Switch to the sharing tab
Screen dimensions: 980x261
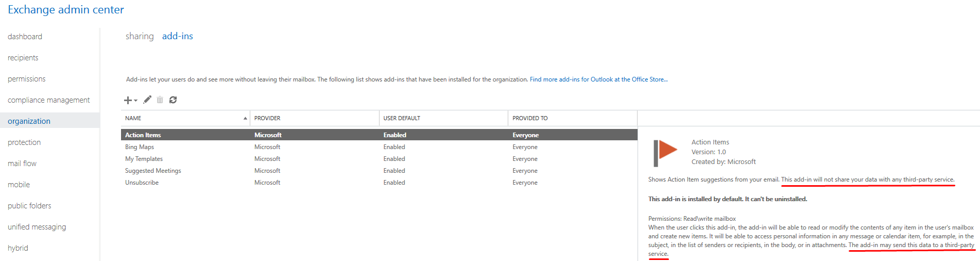coord(140,36)
